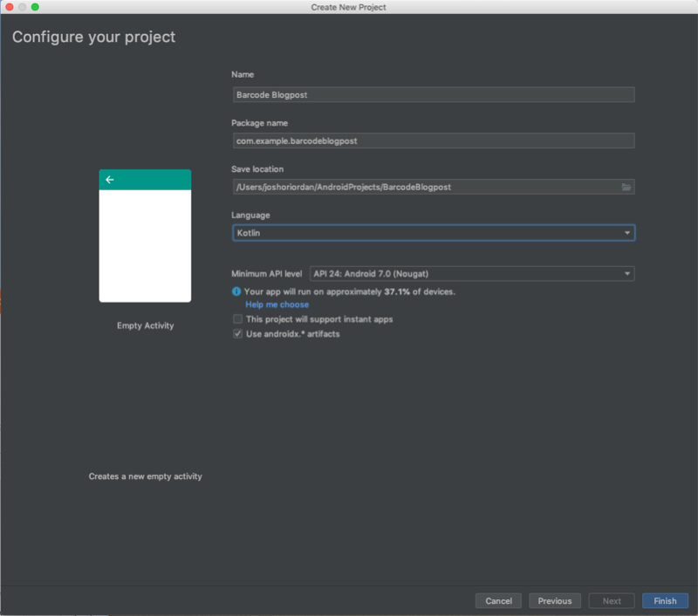Click the Language dropdown arrow

coord(627,232)
